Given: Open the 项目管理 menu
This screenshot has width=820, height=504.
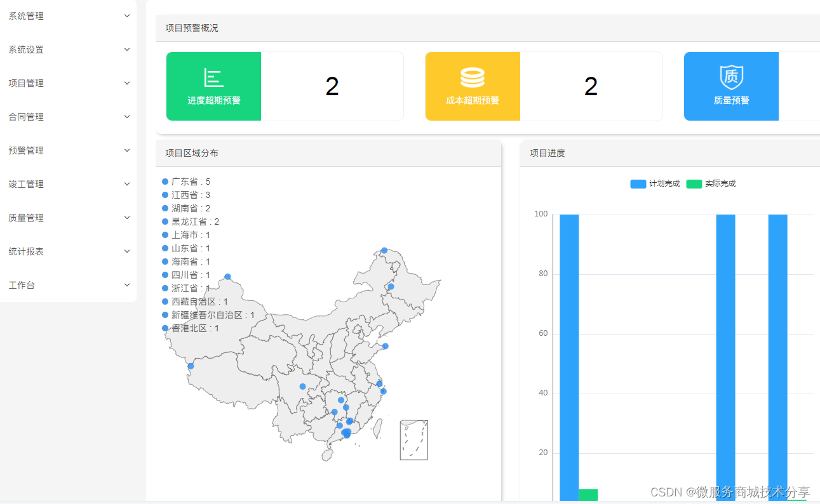Looking at the screenshot, I should pyautogui.click(x=68, y=83).
